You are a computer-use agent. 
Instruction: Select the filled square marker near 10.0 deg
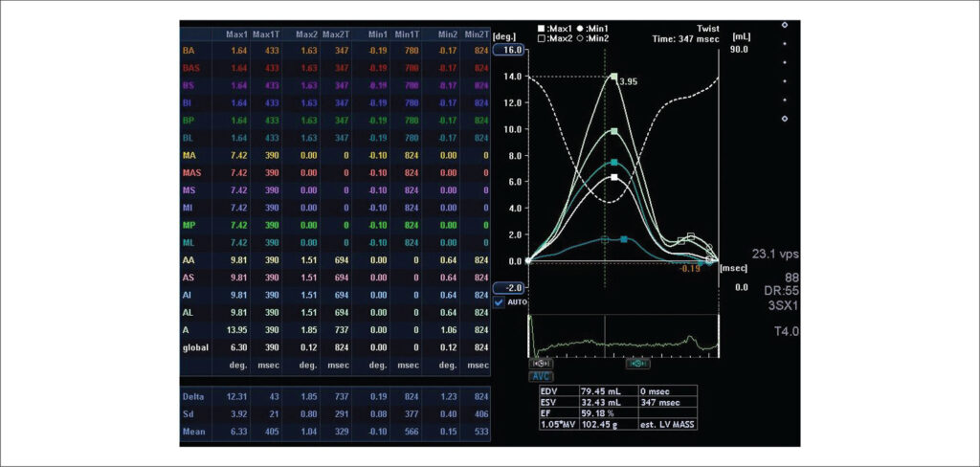pyautogui.click(x=614, y=131)
